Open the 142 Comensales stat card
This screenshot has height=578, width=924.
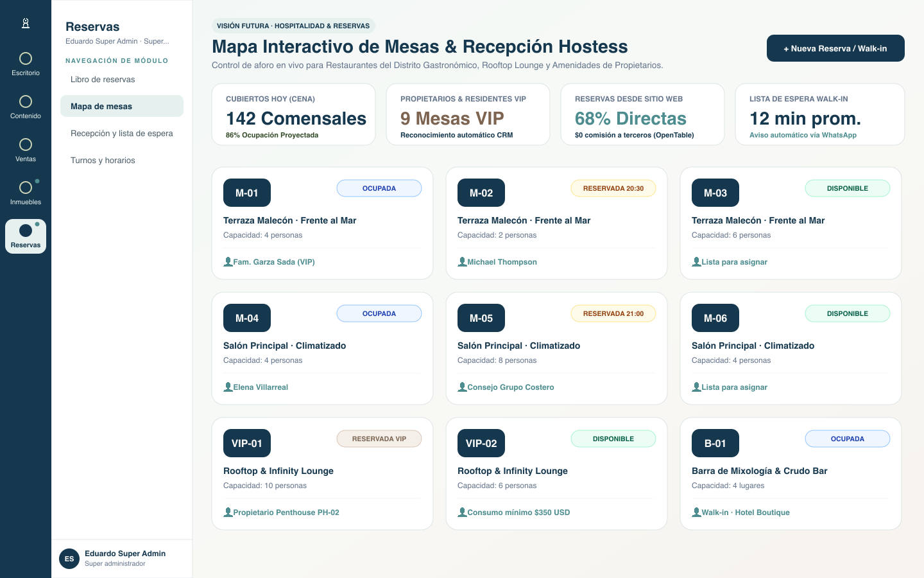(293, 114)
